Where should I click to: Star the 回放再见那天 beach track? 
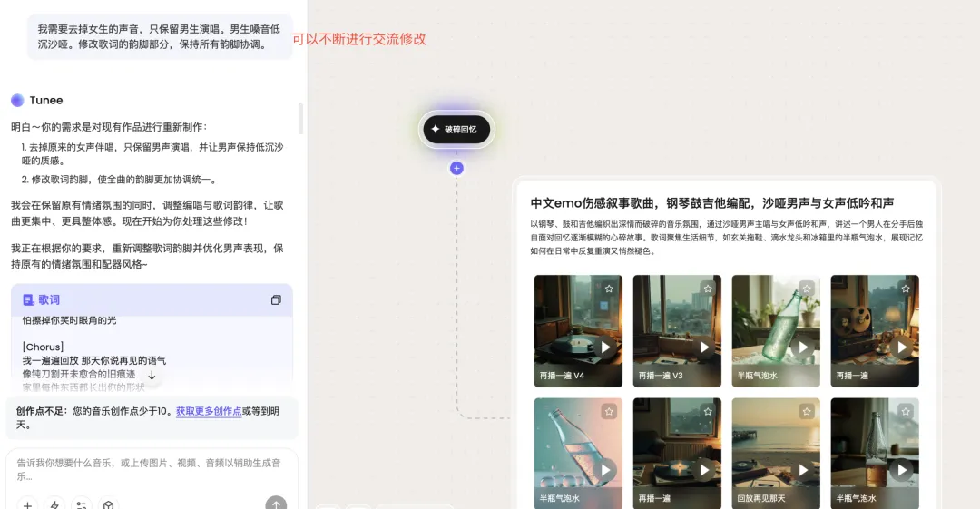click(807, 411)
